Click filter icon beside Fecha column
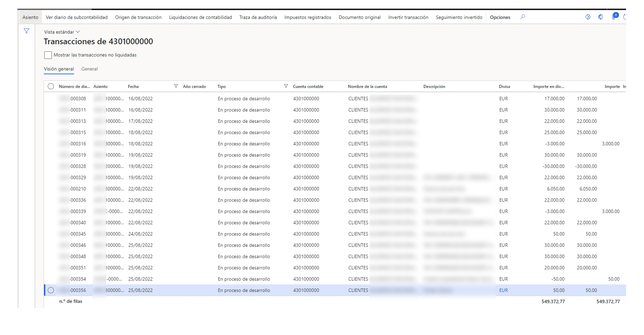Viewport: 644px width, 335px height. [176, 86]
